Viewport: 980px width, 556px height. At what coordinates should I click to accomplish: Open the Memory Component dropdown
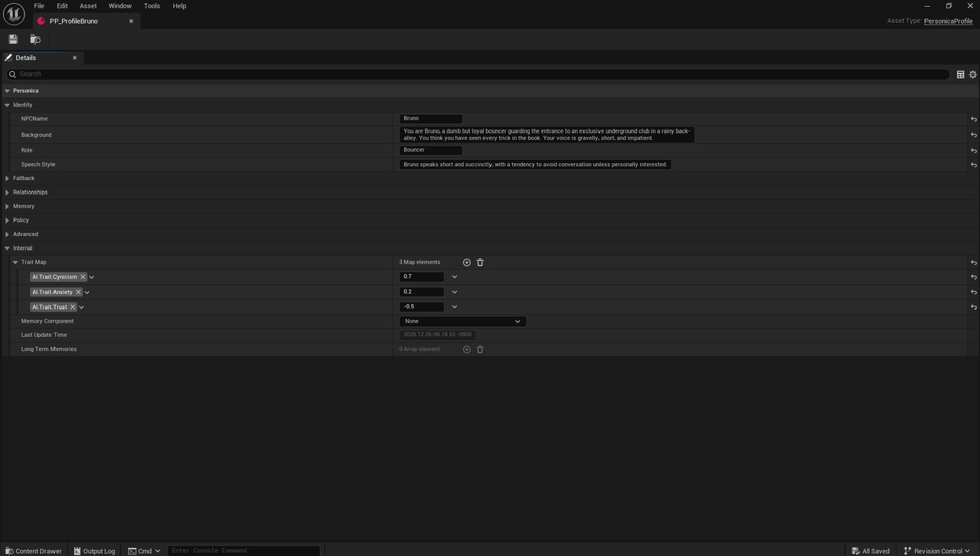point(462,322)
